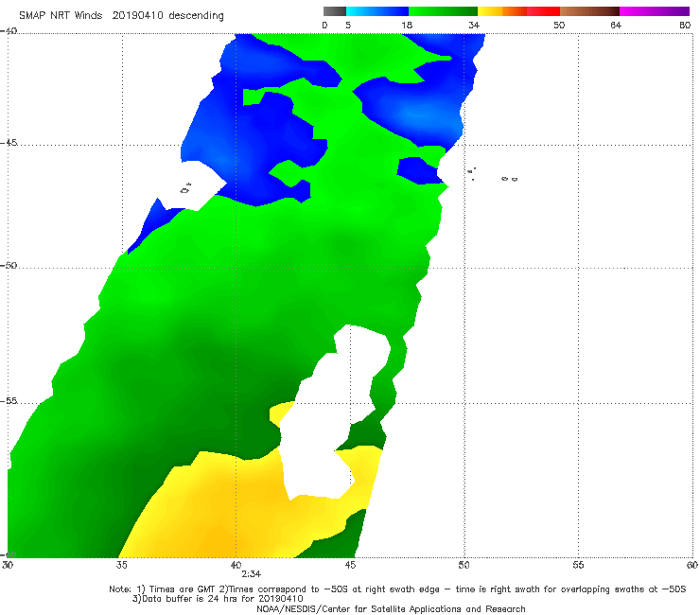Click the longitude label '45' on the bottom axis

point(350,565)
